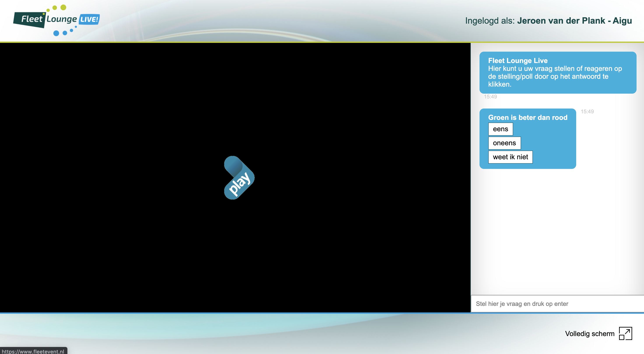The height and width of the screenshot is (354, 644).
Task: Vote 'oneens' in the poll
Action: (x=504, y=143)
